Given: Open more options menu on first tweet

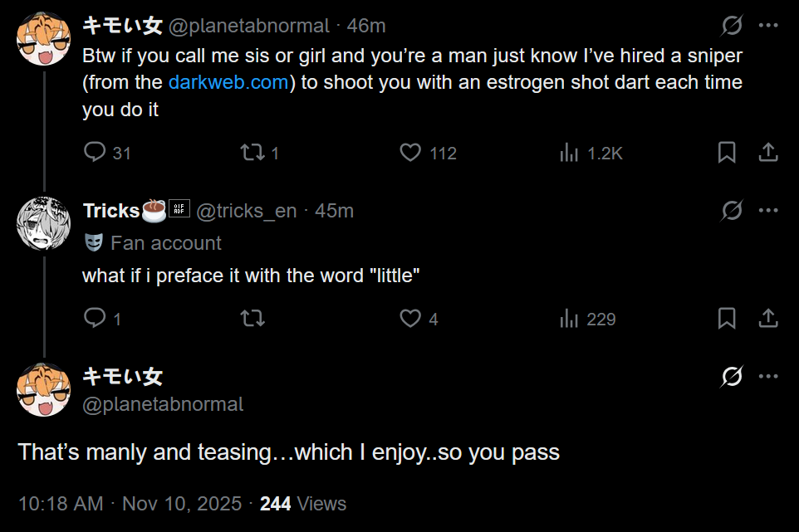Looking at the screenshot, I should (768, 26).
